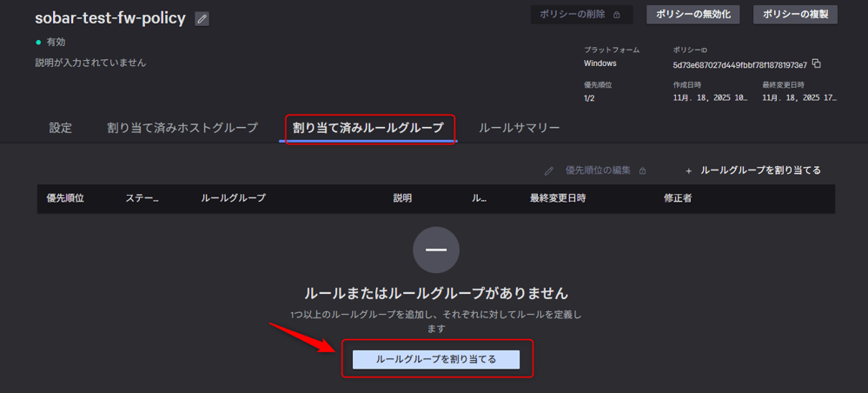
Task: Click 優先順位の編集 with pencil icon
Action: pos(595,170)
